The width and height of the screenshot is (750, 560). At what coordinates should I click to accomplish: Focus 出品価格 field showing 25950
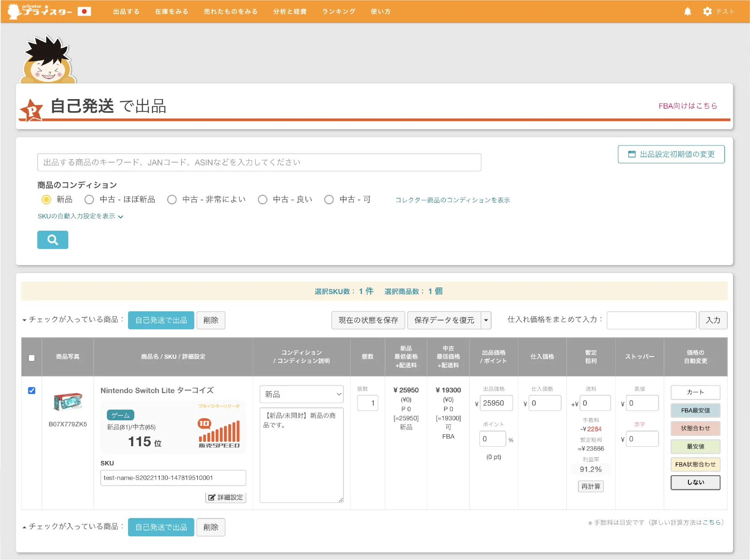496,403
